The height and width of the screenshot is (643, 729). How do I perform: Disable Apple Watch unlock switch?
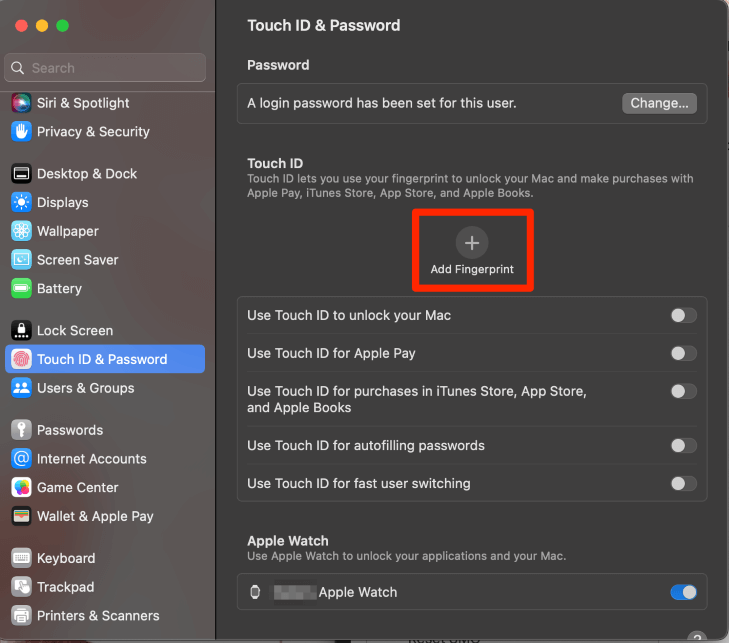683,592
